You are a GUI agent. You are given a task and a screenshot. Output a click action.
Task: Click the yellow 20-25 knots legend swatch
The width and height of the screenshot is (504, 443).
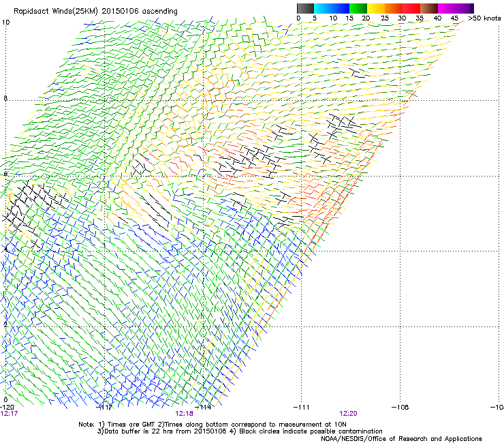click(x=376, y=8)
